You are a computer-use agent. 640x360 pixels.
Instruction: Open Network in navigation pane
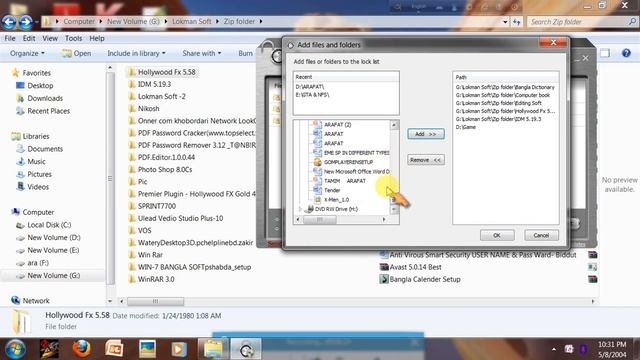click(x=36, y=301)
